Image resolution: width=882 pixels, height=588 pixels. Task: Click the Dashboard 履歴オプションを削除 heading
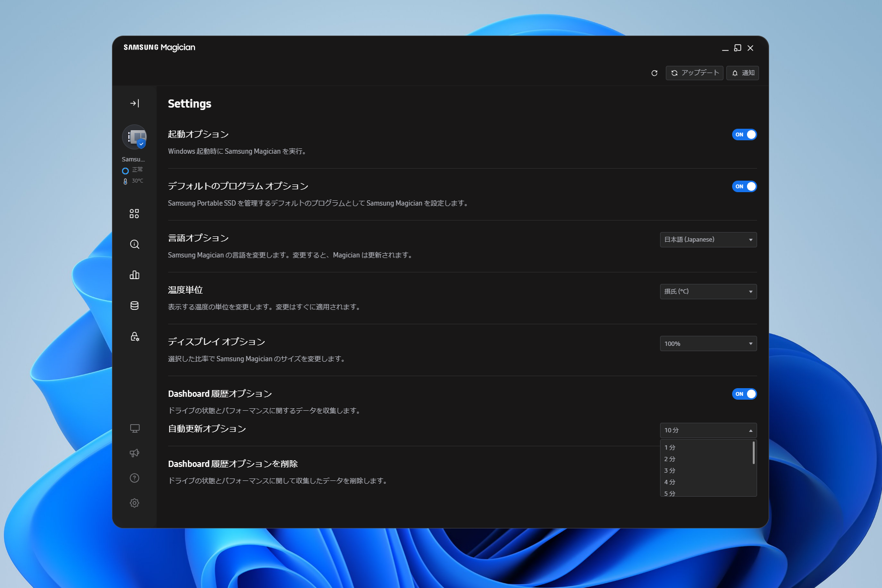[x=233, y=464]
